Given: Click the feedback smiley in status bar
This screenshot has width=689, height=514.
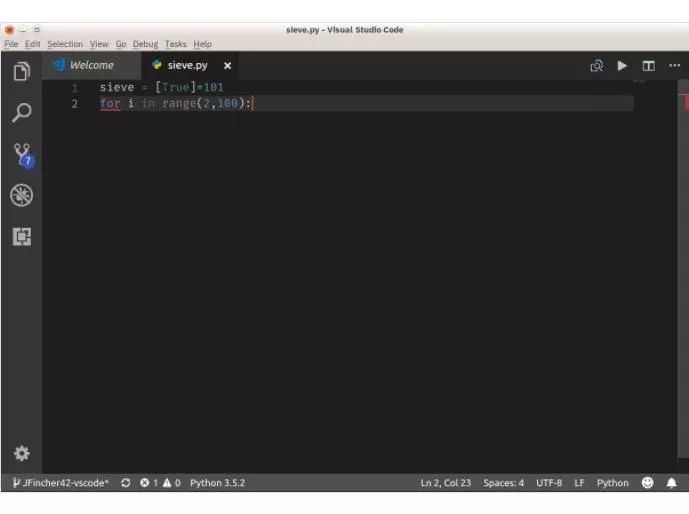Looking at the screenshot, I should [647, 483].
